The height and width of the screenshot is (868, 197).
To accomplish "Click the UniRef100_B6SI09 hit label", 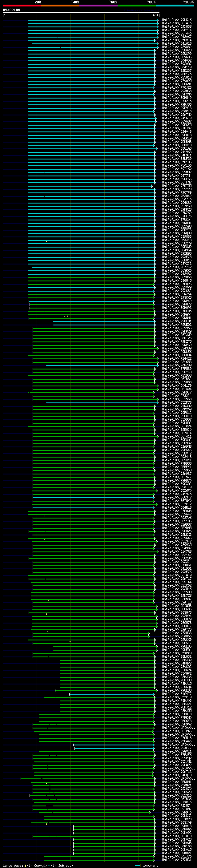I will (177, 822).
